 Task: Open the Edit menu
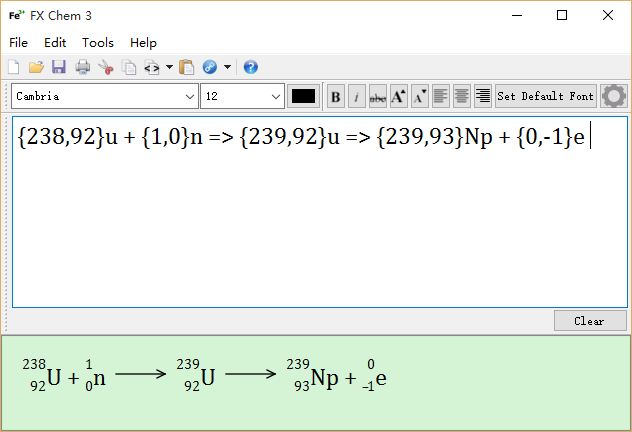click(x=55, y=43)
